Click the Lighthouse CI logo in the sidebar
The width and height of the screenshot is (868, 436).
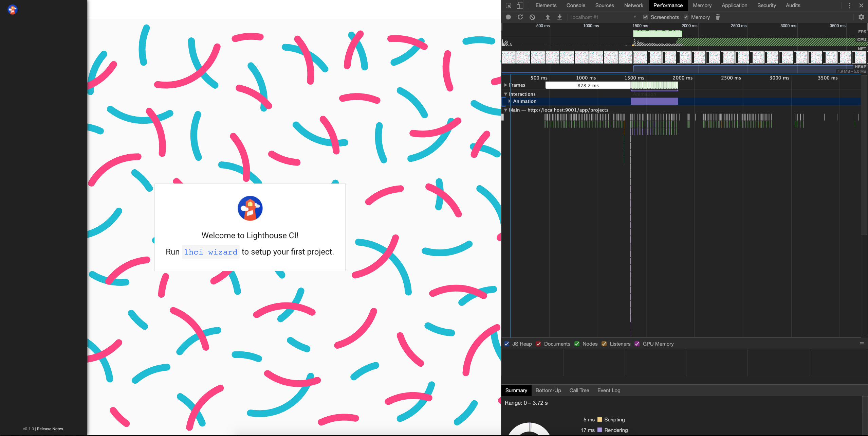13,10
